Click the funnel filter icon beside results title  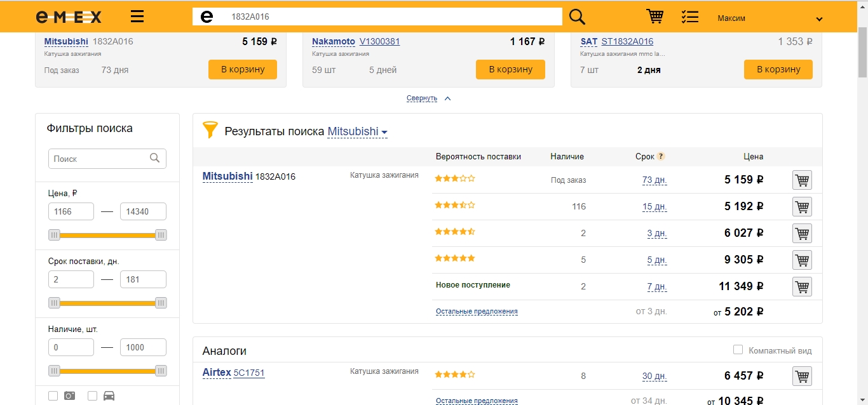pyautogui.click(x=210, y=130)
